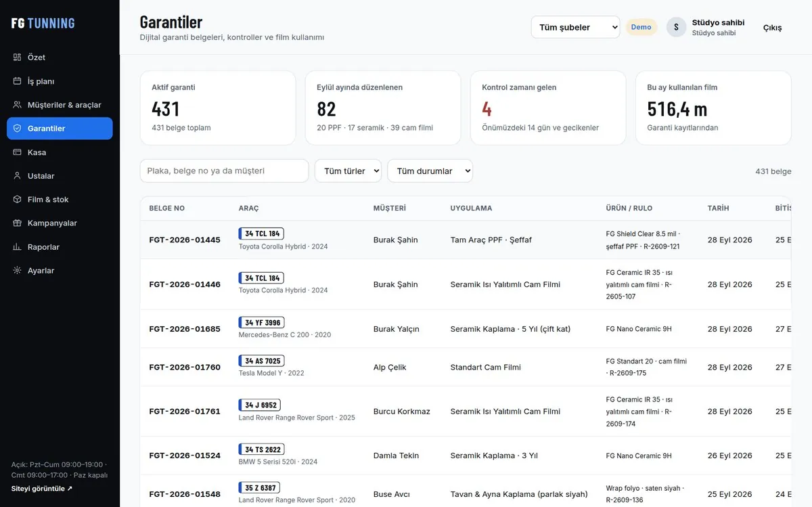Expand the Tüm türler filter dropdown
The image size is (812, 507).
coord(348,171)
